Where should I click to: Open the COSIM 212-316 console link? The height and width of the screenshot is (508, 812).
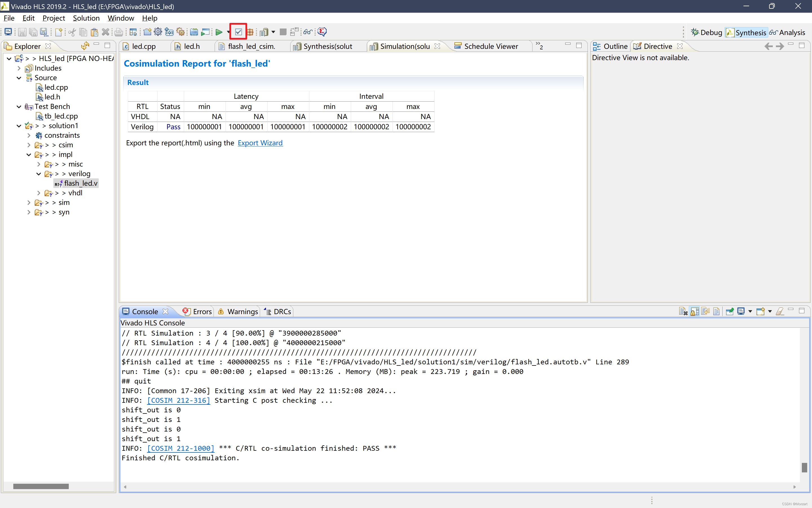(x=179, y=400)
